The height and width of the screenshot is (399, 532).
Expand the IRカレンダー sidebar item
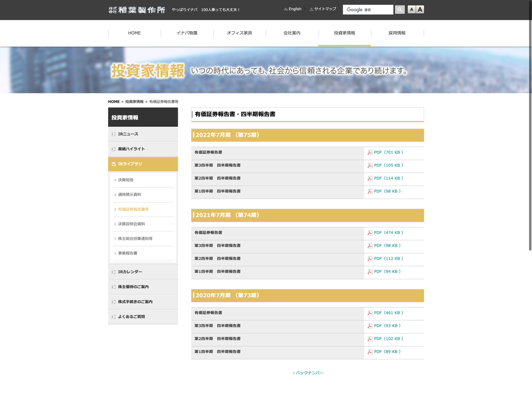(x=143, y=272)
